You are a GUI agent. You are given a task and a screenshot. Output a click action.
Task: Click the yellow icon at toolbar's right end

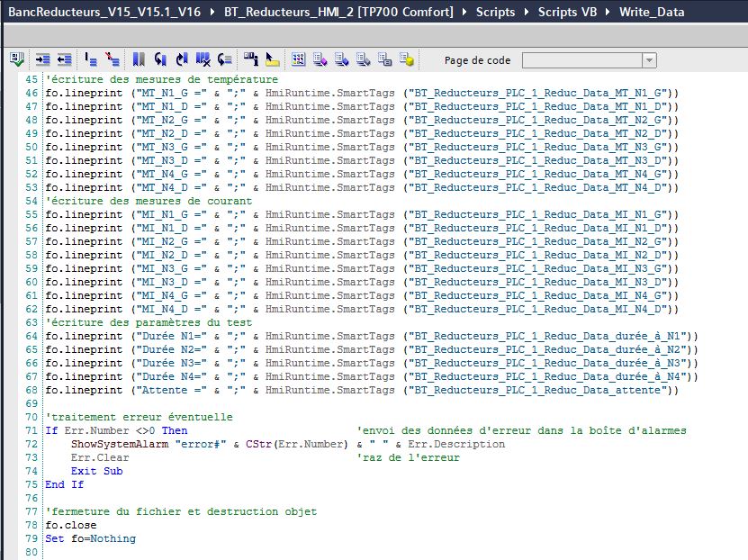coord(406,59)
